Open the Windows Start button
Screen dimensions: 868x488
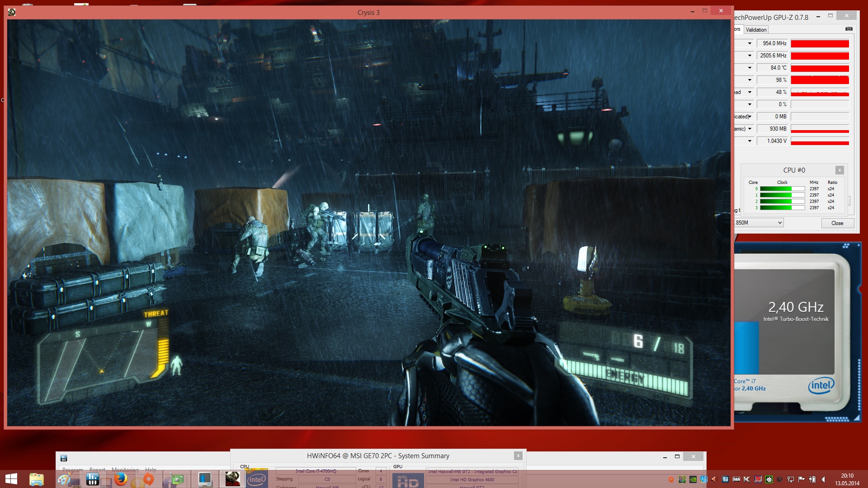coord(11,479)
